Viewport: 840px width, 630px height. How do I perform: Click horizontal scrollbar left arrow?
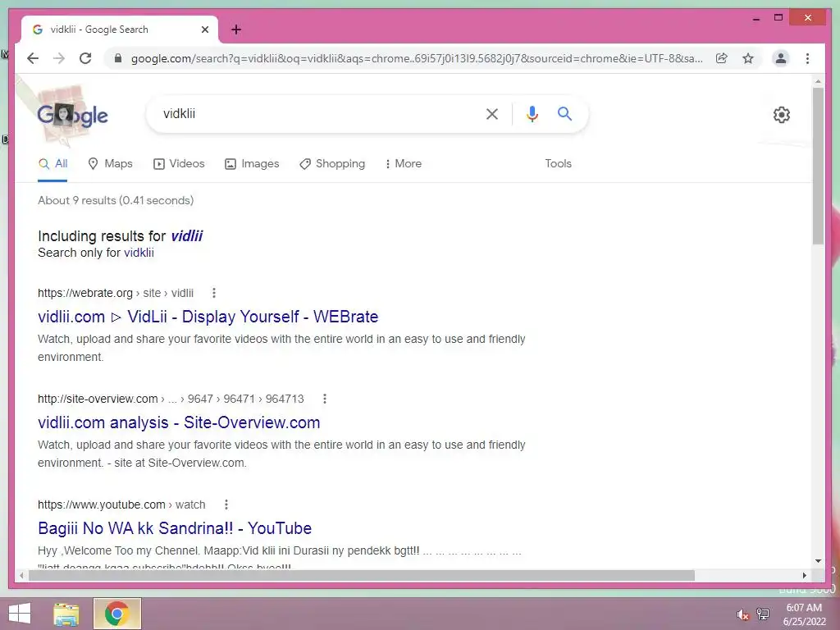click(21, 575)
